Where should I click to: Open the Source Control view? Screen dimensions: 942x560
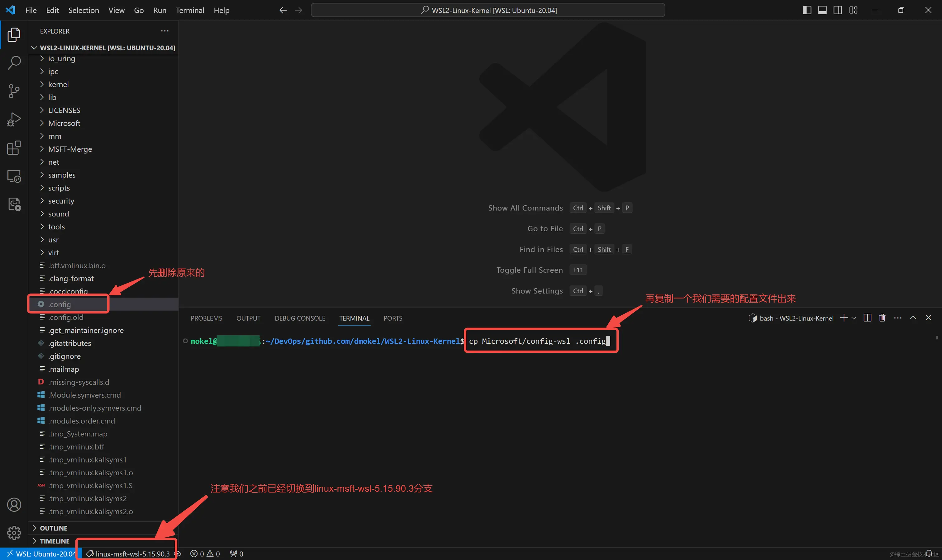pyautogui.click(x=14, y=91)
